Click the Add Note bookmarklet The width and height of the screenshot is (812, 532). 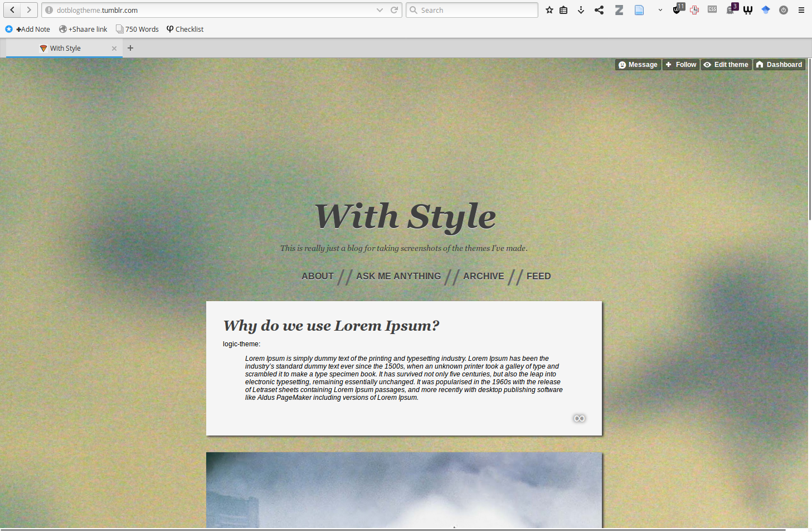(x=27, y=29)
